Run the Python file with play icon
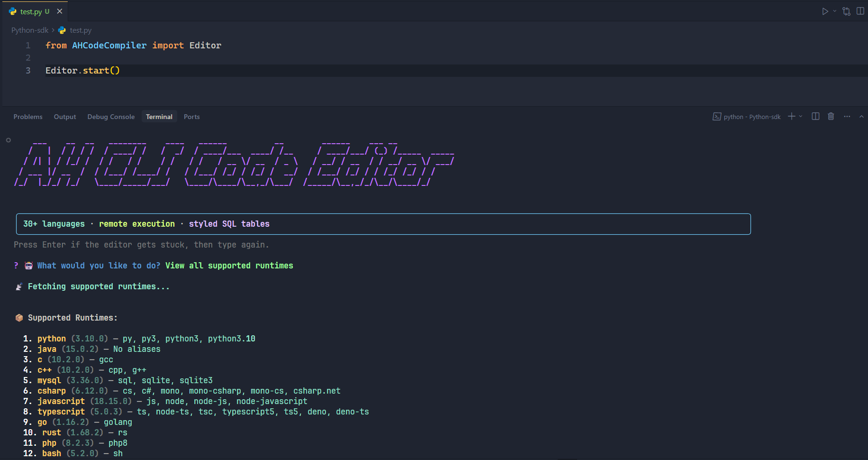The image size is (868, 460). [x=825, y=11]
